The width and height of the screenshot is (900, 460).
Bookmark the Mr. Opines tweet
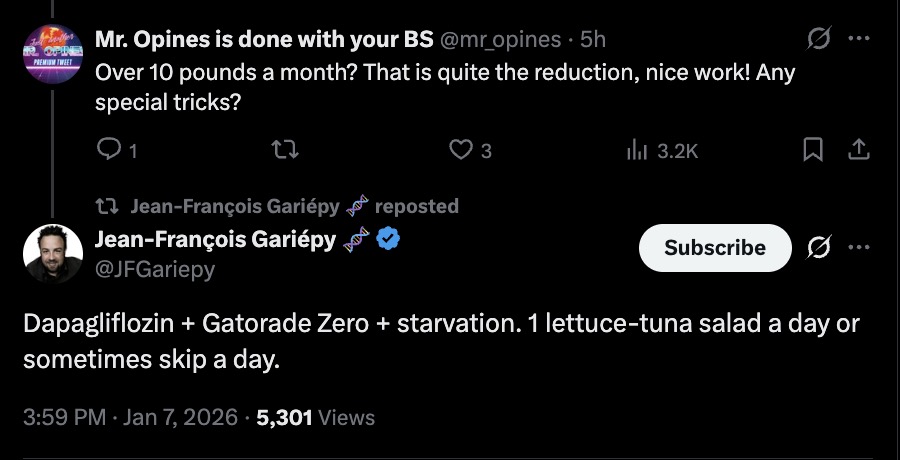coord(814,150)
